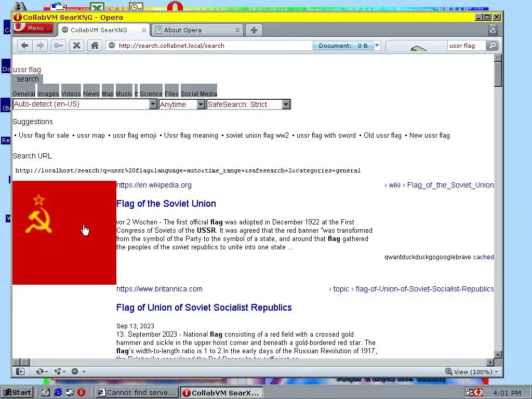
Task: Click the Soviet flag thumbnail image
Action: point(64,233)
